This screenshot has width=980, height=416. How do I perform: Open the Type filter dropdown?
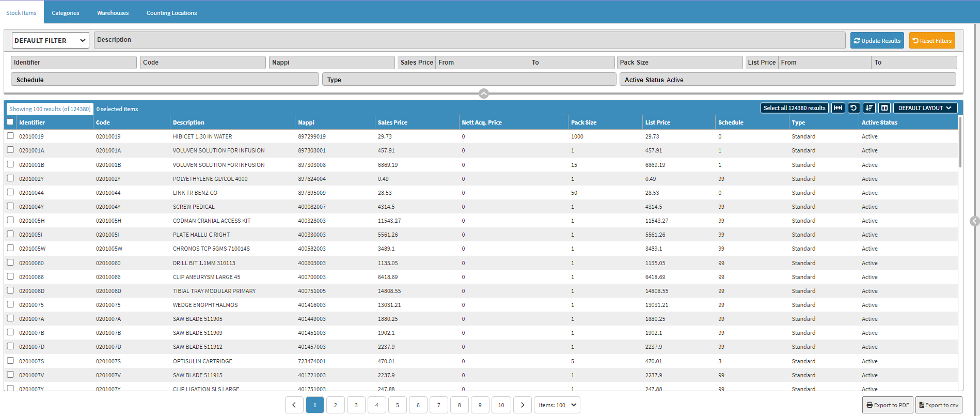pos(469,80)
